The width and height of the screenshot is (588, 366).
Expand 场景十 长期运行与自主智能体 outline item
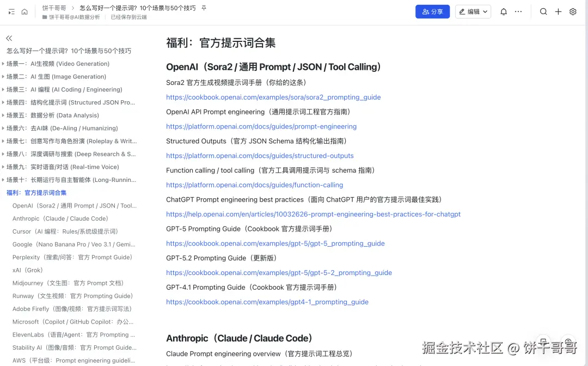[x=3, y=180]
